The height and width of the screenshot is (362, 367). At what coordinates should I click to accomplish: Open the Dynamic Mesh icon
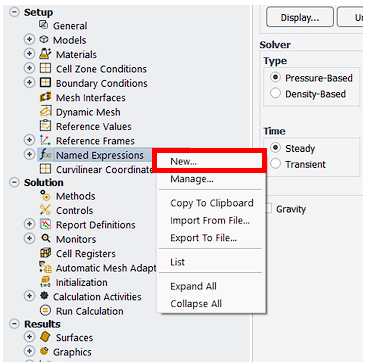pyautogui.click(x=45, y=112)
